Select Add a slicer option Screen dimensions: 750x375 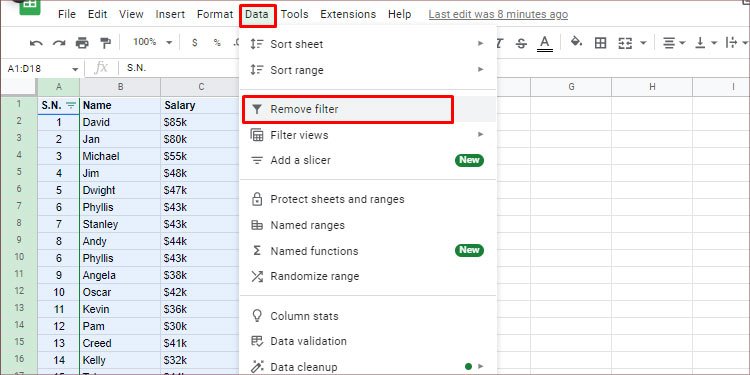pos(368,160)
